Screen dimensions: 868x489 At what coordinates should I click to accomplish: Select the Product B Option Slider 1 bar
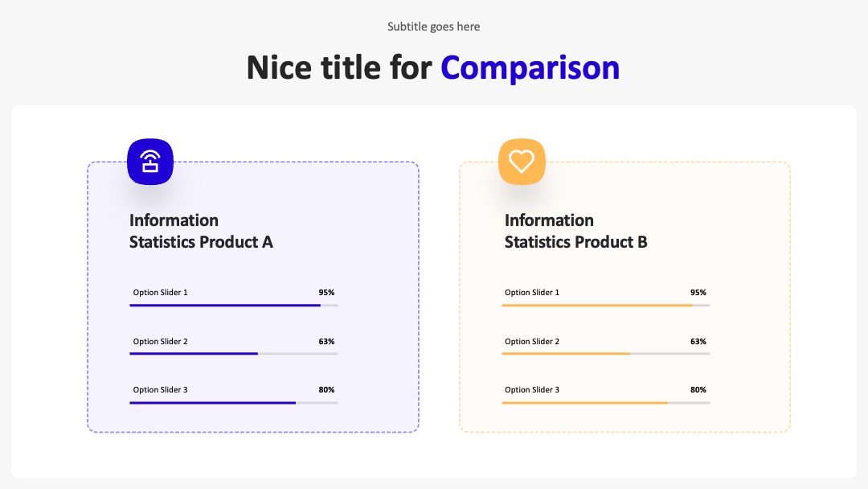606,305
